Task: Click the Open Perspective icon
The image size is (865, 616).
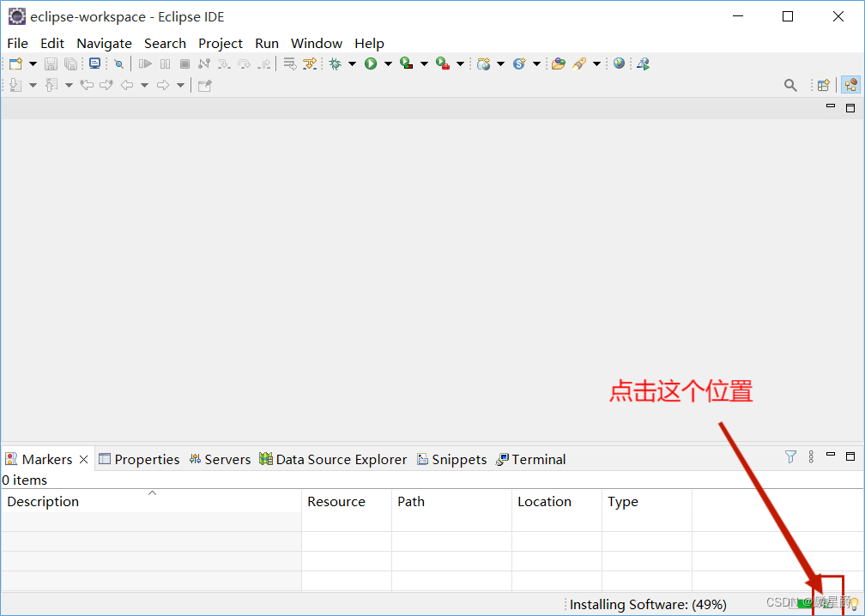Action: pyautogui.click(x=824, y=86)
